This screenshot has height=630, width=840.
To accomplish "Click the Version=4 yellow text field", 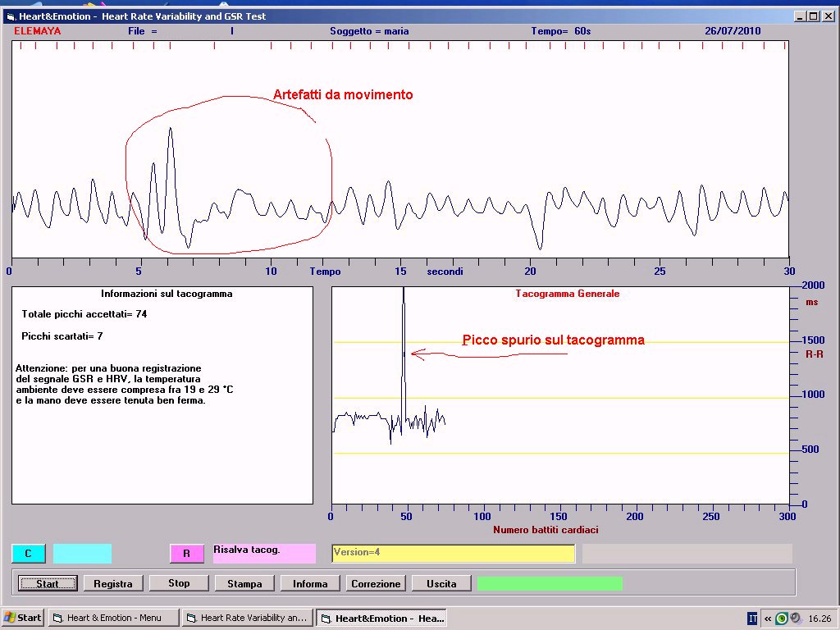I will (453, 554).
